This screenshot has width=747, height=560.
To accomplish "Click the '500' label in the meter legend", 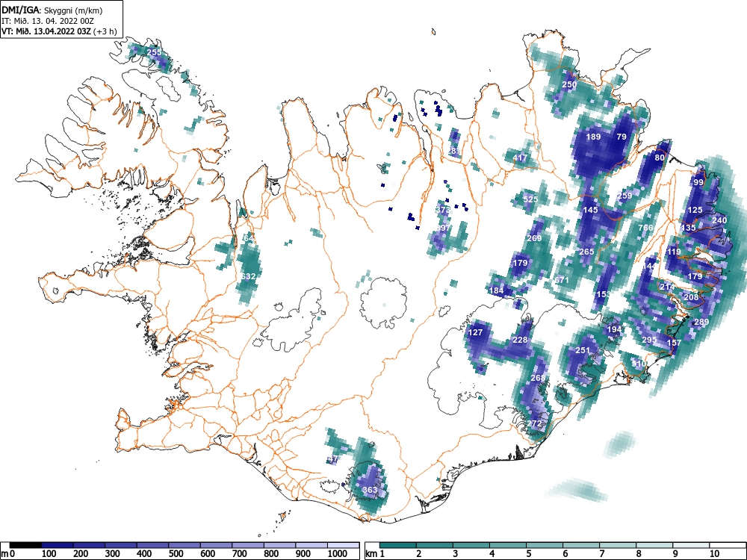I will [x=176, y=553].
